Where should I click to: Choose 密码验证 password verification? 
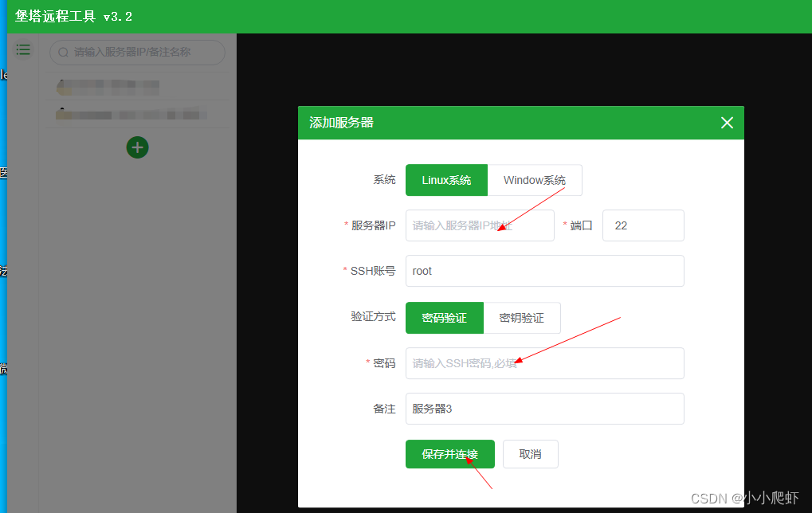coord(444,317)
